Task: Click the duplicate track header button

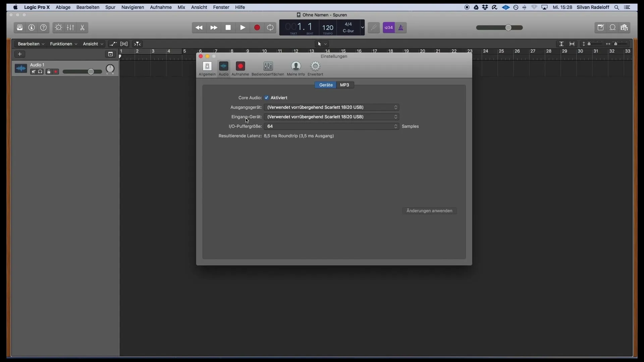Action: 110,54
